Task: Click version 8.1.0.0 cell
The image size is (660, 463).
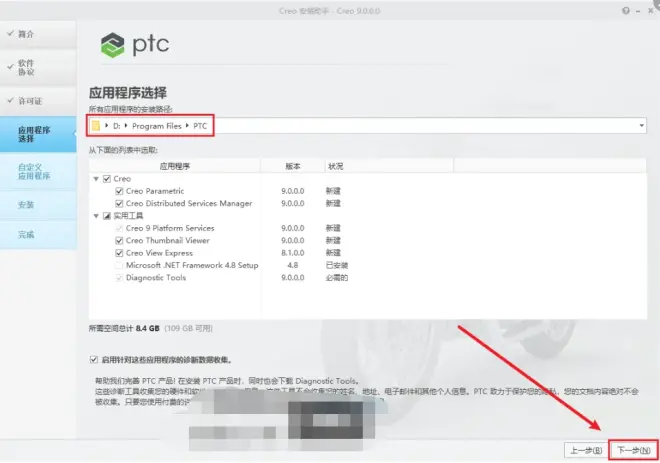Action: [293, 253]
